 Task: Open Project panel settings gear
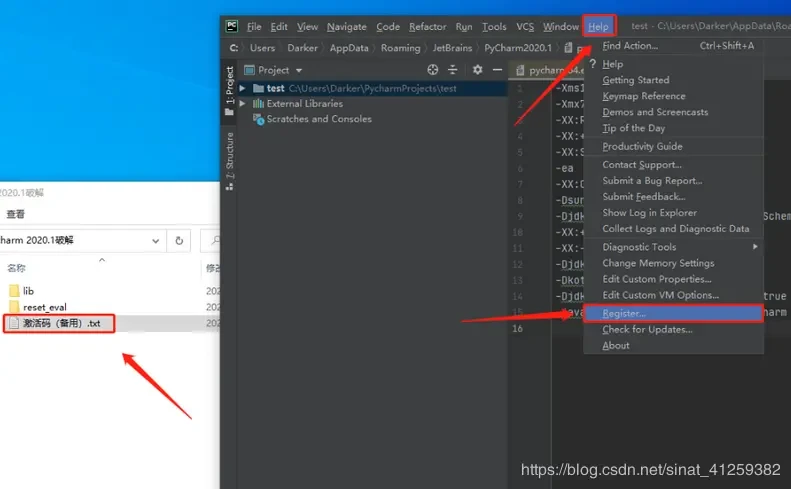pyautogui.click(x=477, y=70)
